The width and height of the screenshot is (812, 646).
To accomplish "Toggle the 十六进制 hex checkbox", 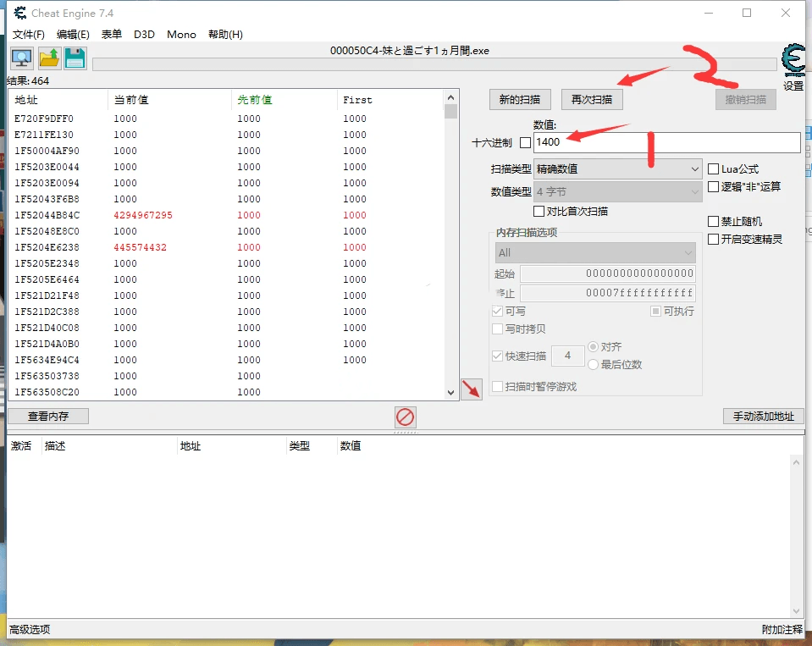I will click(525, 143).
